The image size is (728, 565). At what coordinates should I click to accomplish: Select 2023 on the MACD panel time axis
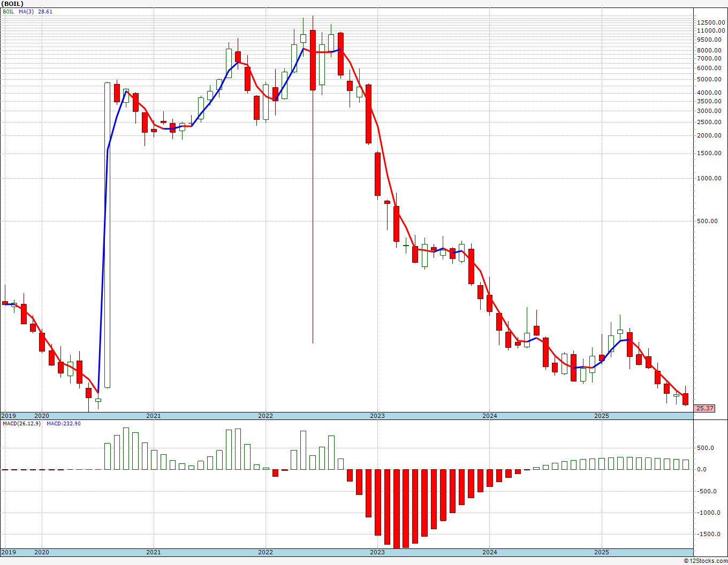tap(377, 552)
